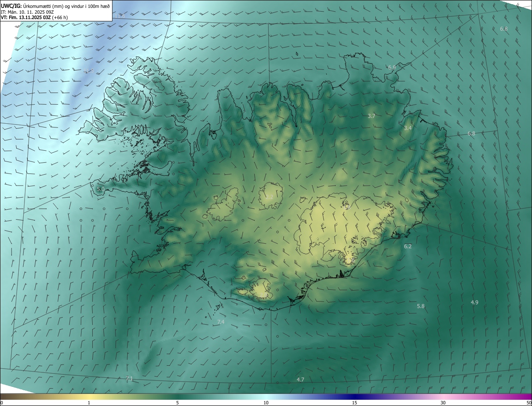Viewport: 532px width, 406px height.
Task: Click the 3.7 value on the map
Action: pyautogui.click(x=372, y=116)
